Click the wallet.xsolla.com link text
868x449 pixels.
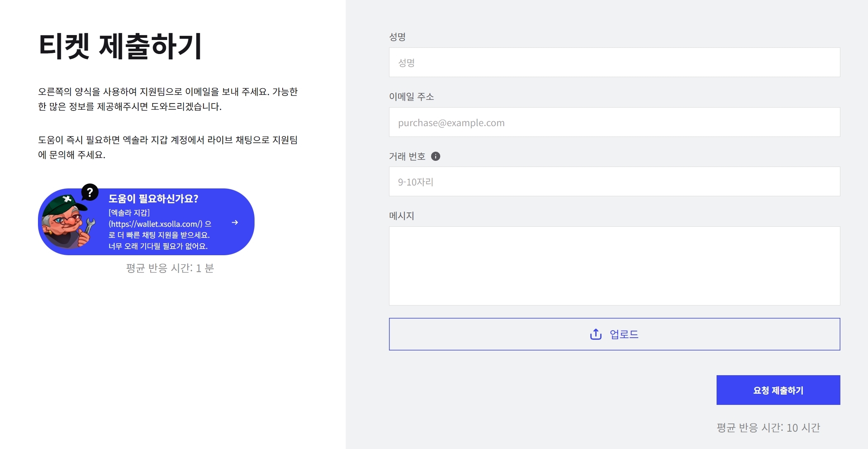click(x=156, y=224)
